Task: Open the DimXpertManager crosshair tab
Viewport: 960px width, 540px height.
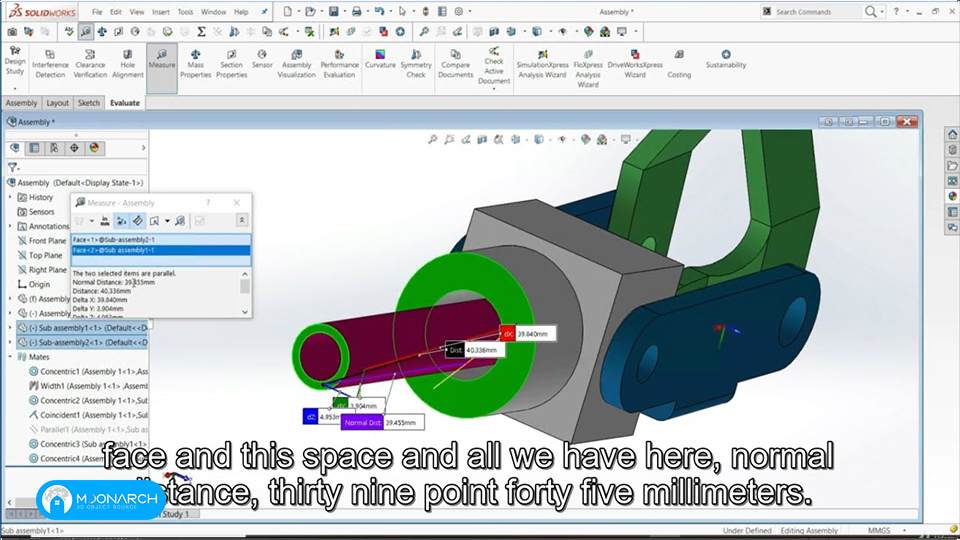Action: (74, 148)
